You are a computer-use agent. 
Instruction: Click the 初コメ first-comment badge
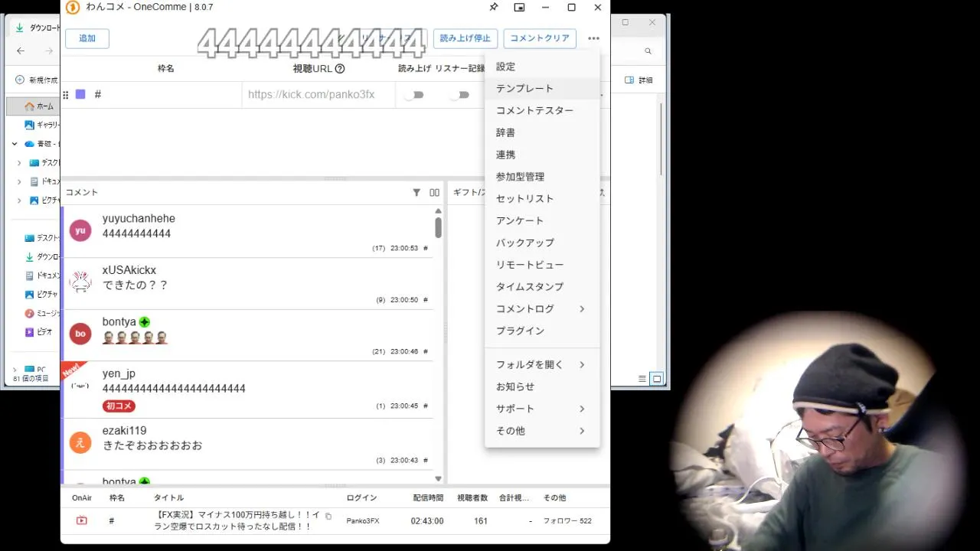pos(119,406)
